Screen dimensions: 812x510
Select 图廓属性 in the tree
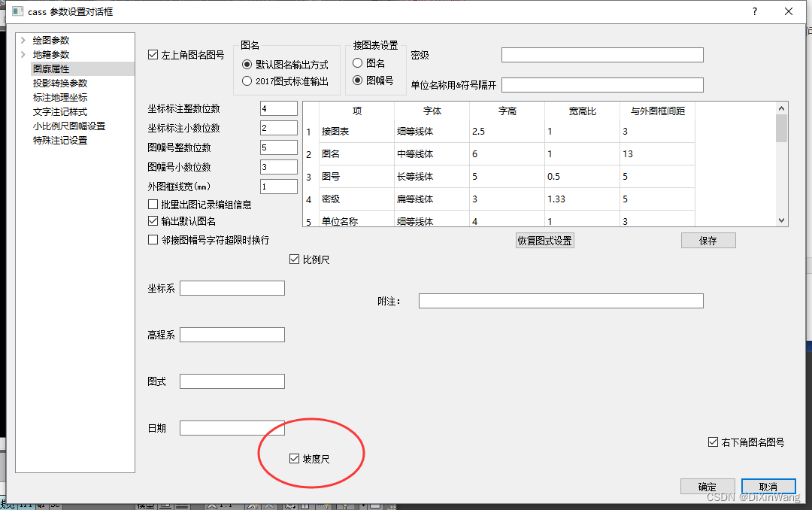tap(51, 69)
